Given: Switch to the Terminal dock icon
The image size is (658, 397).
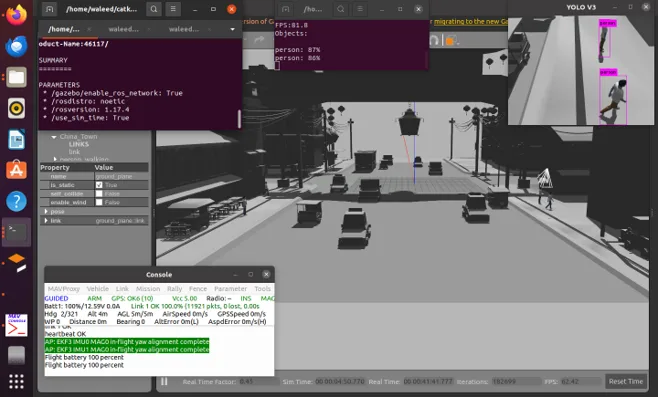Looking at the screenshot, I should [x=16, y=232].
